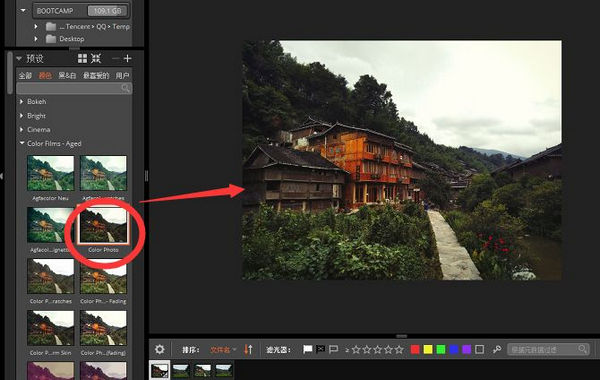Set filter to one star

point(356,349)
